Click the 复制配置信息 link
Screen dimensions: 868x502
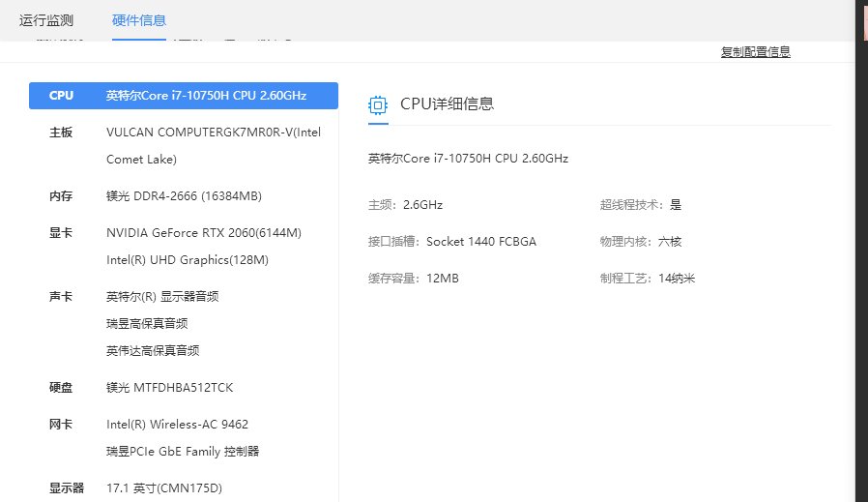[x=755, y=52]
